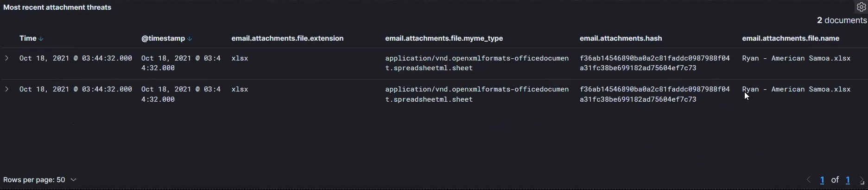The width and height of the screenshot is (868, 190).
Task: Select page 1 in pagination
Action: [822, 180]
